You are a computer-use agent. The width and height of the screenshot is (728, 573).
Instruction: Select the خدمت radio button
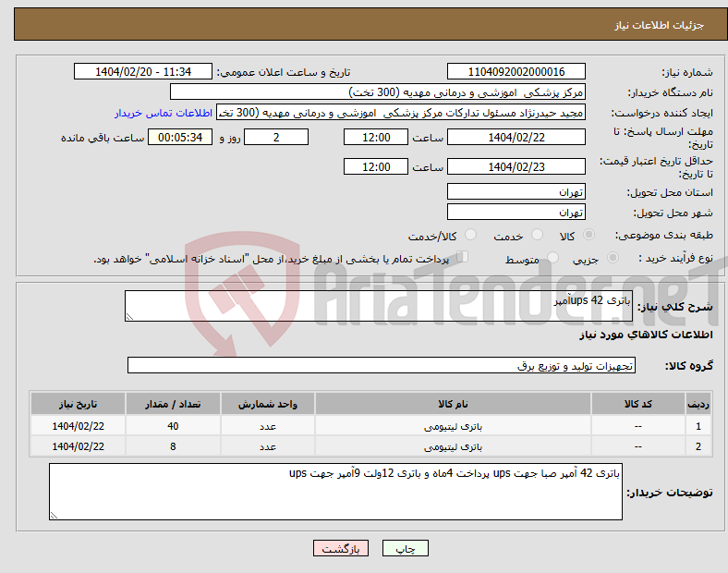(x=537, y=235)
